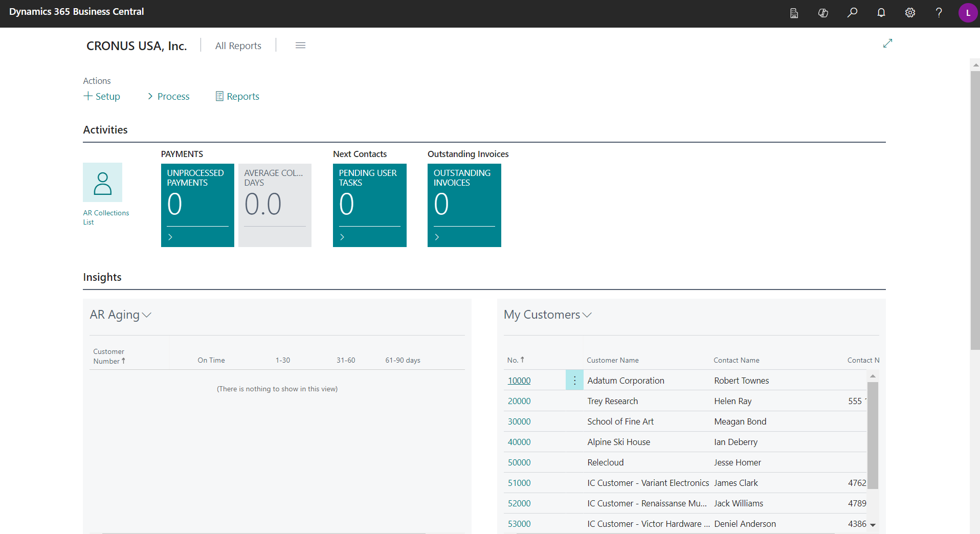Open the search magnifier icon
Screen dimensions: 980x534
click(x=852, y=13)
